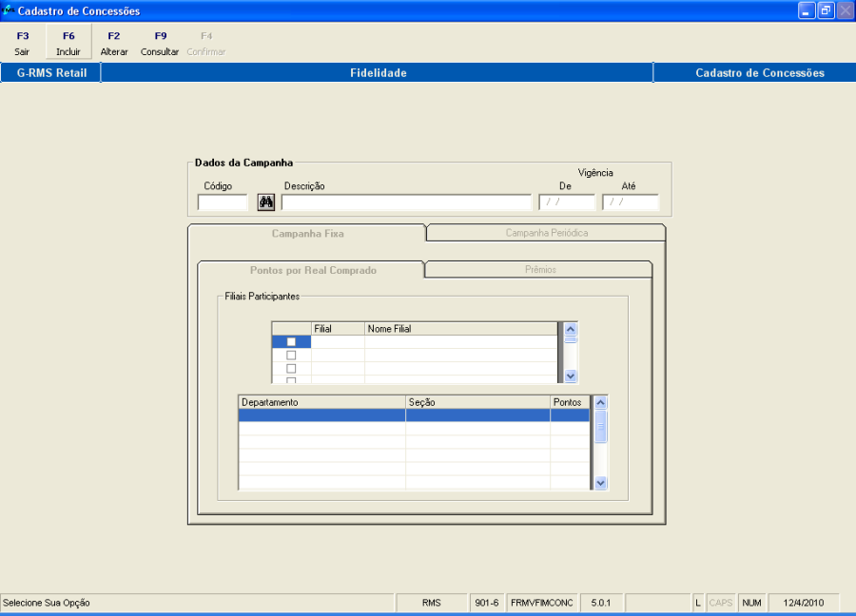The height and width of the screenshot is (616, 856).
Task: Click the Vigência Até date field
Action: coord(631,202)
